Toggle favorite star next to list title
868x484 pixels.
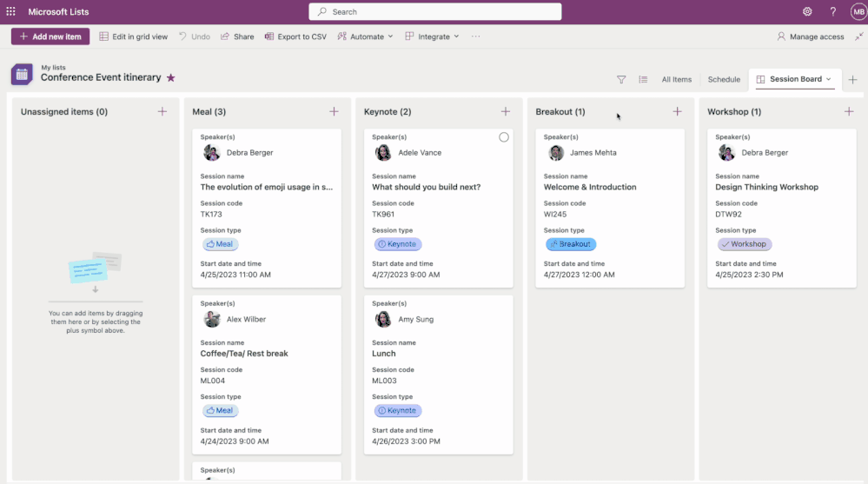(170, 77)
